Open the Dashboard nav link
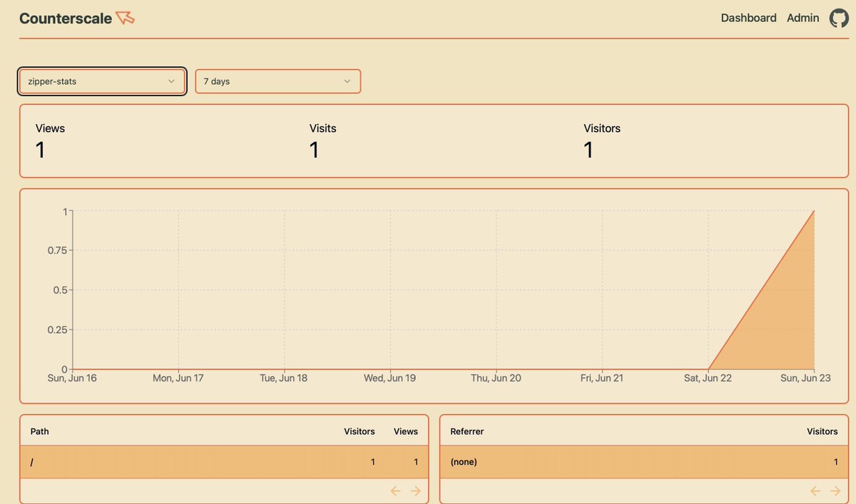 (x=748, y=19)
